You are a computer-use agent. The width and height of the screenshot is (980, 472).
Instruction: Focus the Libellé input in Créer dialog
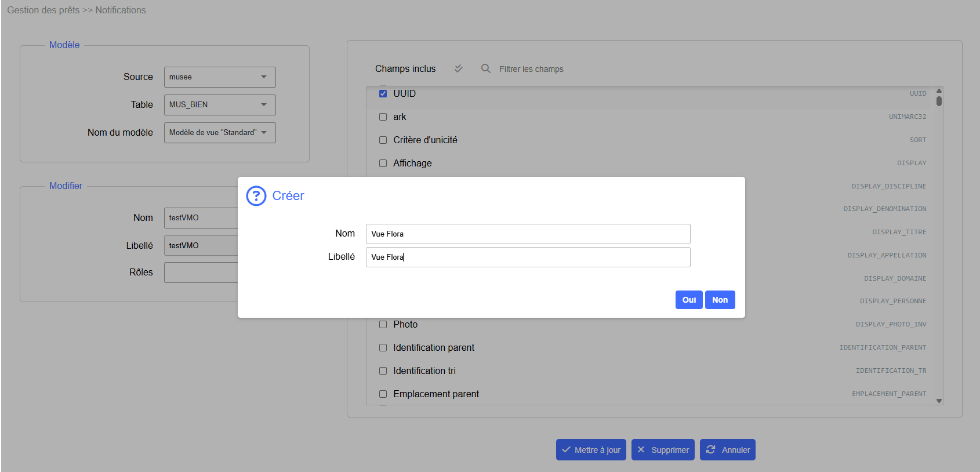click(528, 257)
